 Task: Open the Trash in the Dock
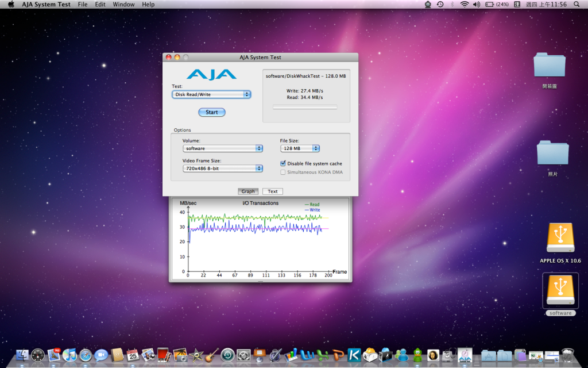tap(568, 354)
